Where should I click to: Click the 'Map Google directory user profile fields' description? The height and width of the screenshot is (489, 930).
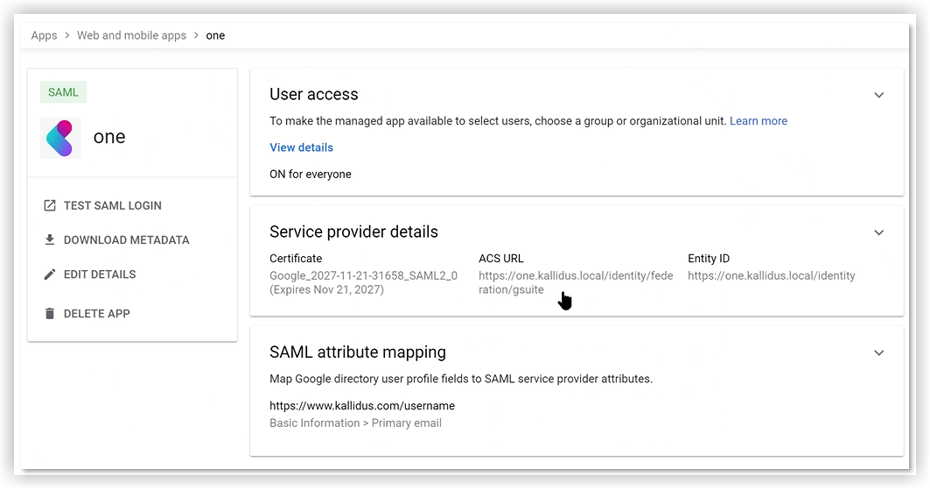coord(461,379)
